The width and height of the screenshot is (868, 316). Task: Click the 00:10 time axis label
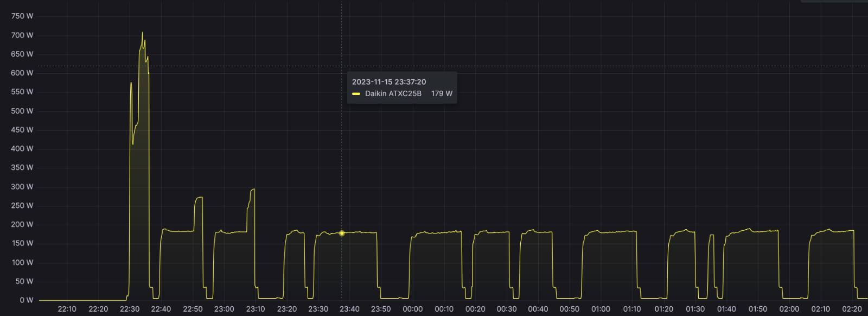[x=444, y=309]
